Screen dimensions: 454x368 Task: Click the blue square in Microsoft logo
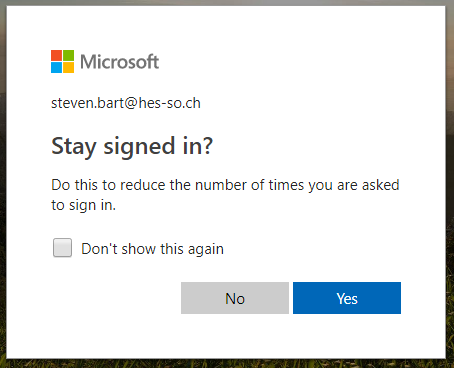pos(56,67)
